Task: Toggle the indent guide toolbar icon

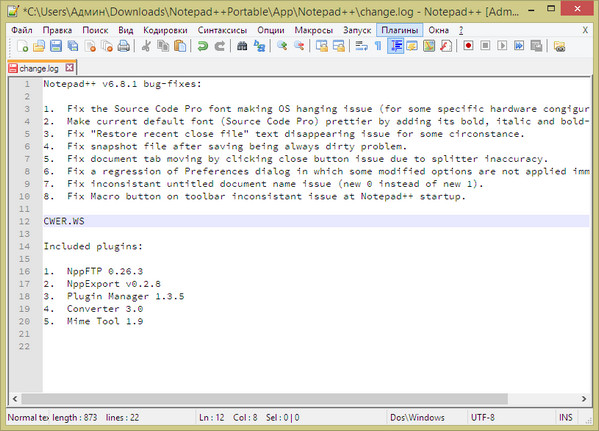Action: point(395,46)
